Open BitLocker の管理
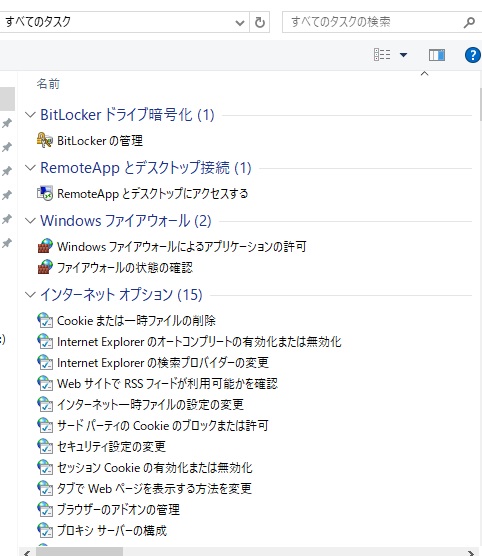 pos(100,141)
